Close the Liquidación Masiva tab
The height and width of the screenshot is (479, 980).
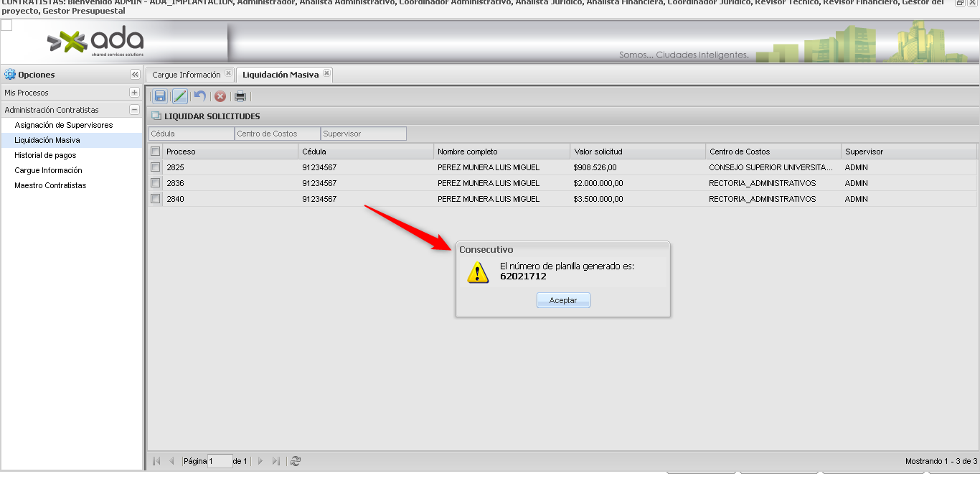(x=326, y=73)
